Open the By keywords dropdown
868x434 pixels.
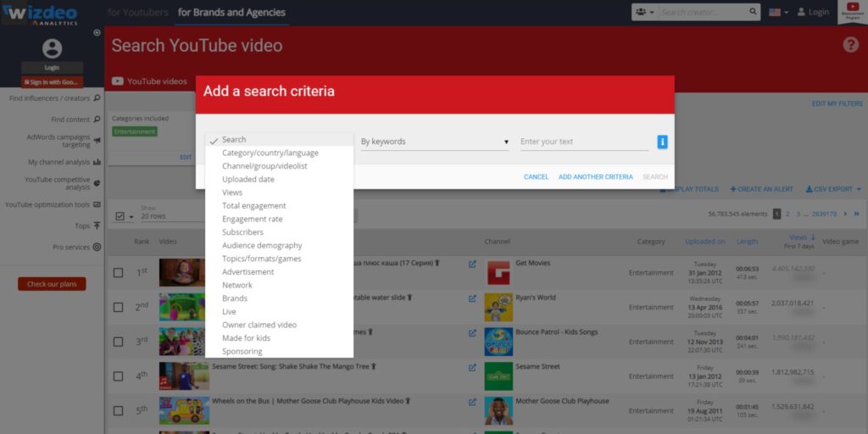[434, 142]
